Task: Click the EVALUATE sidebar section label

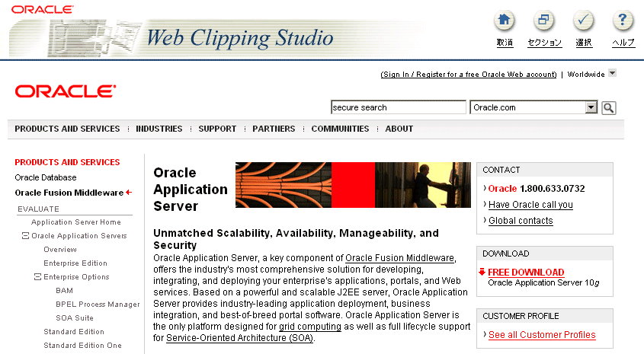Action: pos(38,209)
